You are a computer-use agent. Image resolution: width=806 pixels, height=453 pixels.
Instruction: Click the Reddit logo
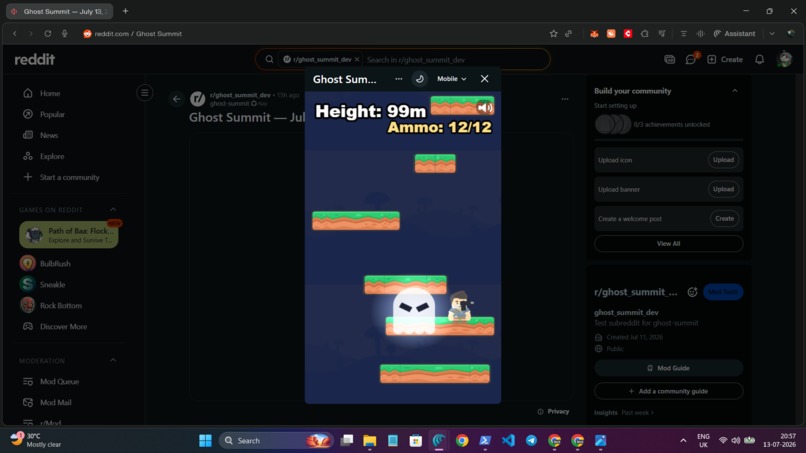click(34, 60)
